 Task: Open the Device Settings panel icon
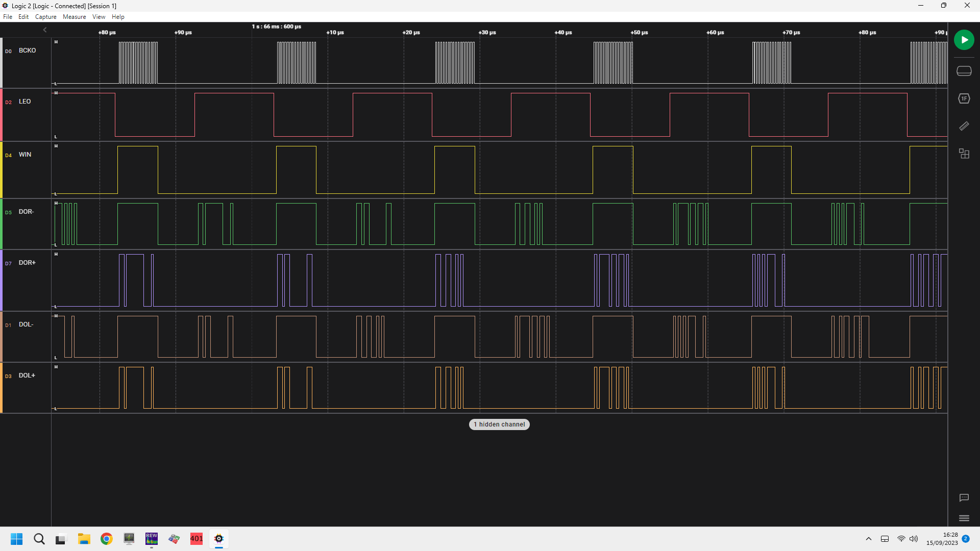[964, 71]
